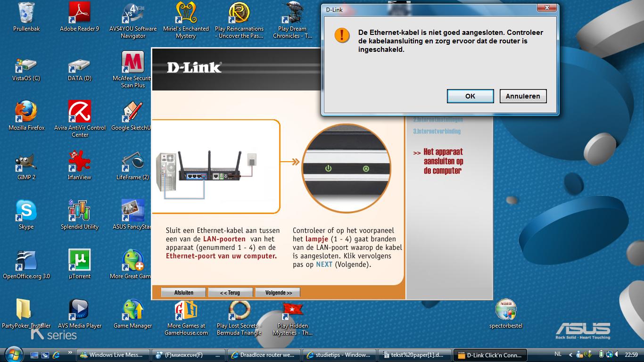This screenshot has height=362, width=644.
Task: Select the Game Manager desktop icon
Action: (x=133, y=314)
